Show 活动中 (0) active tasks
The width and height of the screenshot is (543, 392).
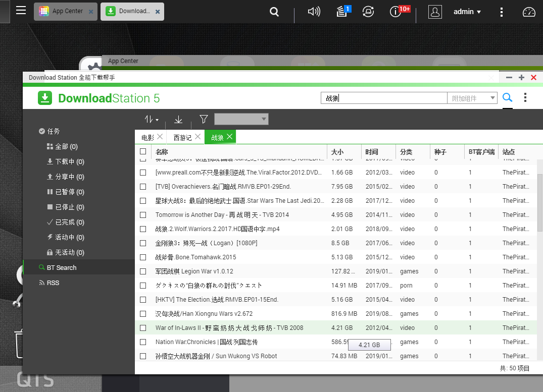coord(66,237)
